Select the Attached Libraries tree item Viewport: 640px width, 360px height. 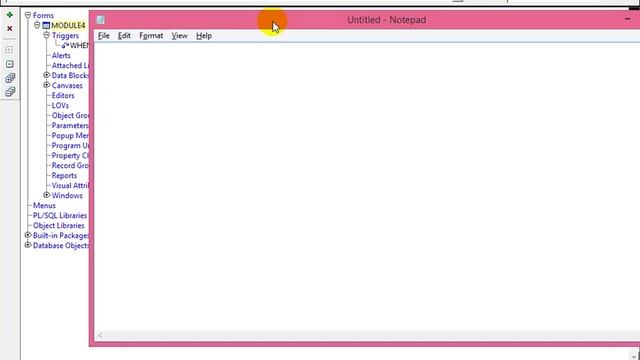point(70,65)
